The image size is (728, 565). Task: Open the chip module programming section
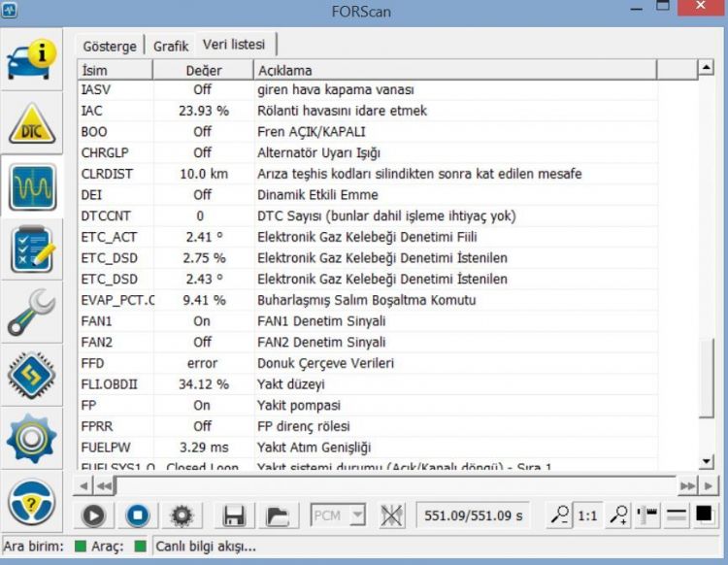pos(32,376)
